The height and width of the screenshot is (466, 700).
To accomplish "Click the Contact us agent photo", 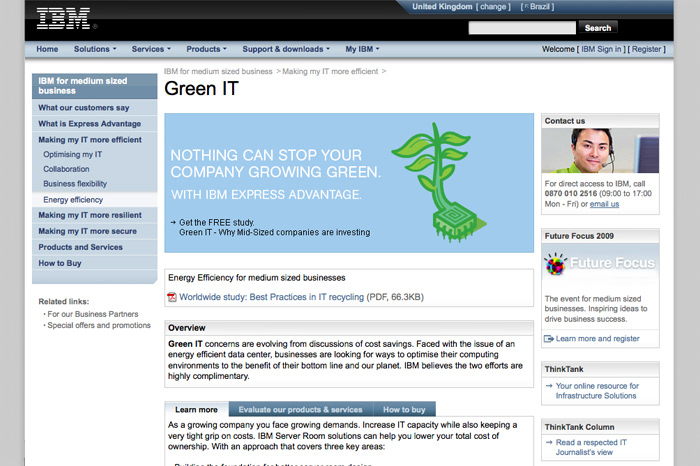I will click(600, 151).
